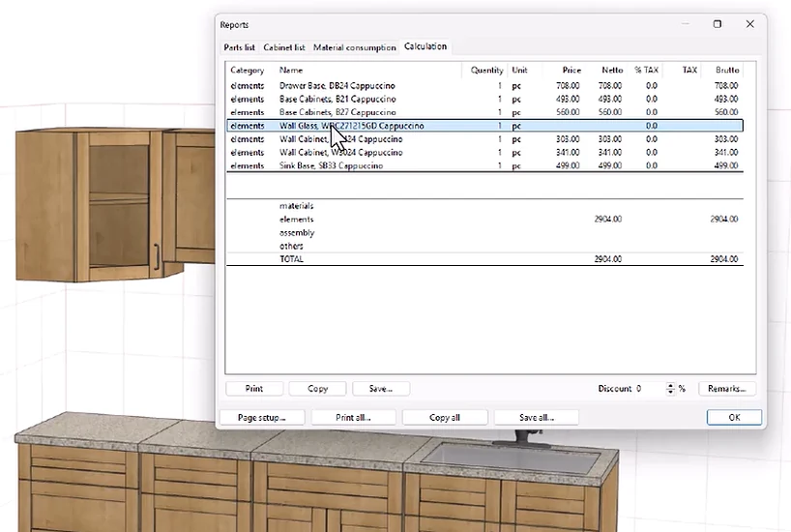791x532 pixels.
Task: Click the Quantity column header
Action: pos(486,71)
